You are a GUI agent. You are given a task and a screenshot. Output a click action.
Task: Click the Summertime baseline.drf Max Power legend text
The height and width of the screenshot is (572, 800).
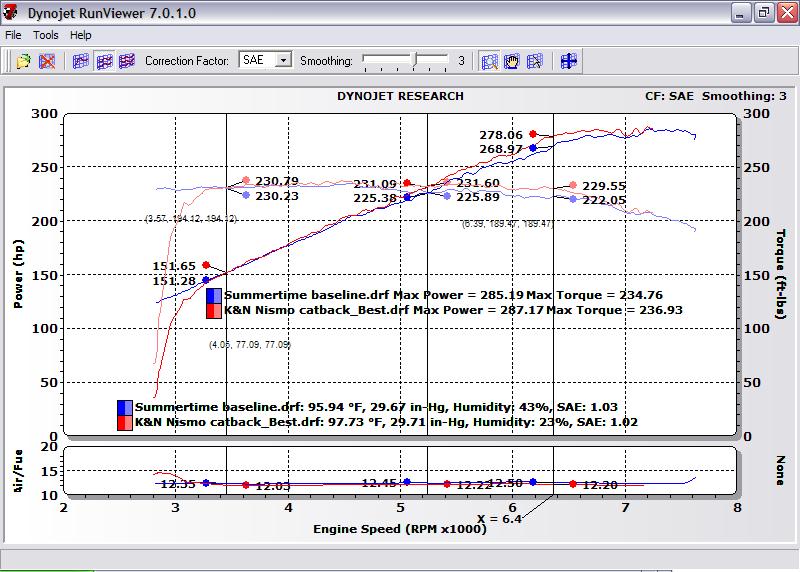443,295
